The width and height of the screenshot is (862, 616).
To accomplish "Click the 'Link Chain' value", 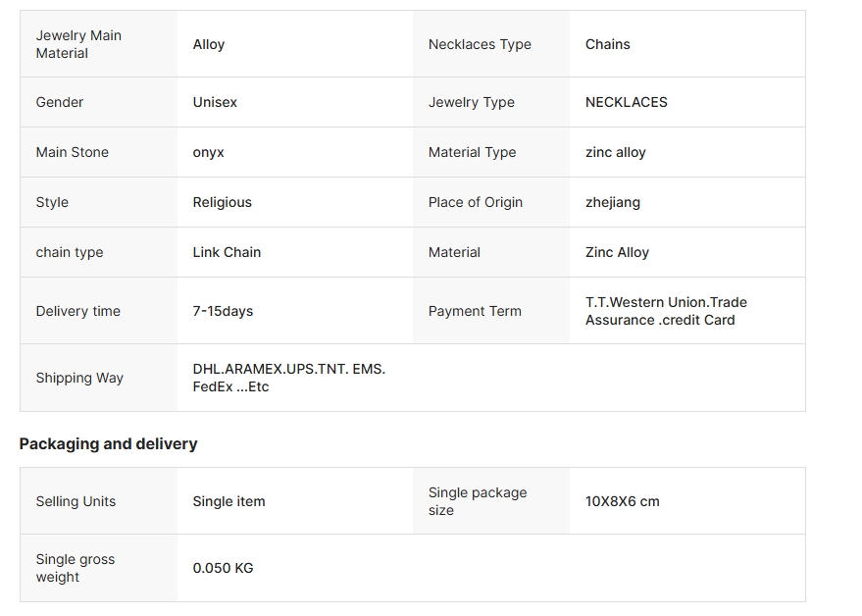I will [227, 252].
